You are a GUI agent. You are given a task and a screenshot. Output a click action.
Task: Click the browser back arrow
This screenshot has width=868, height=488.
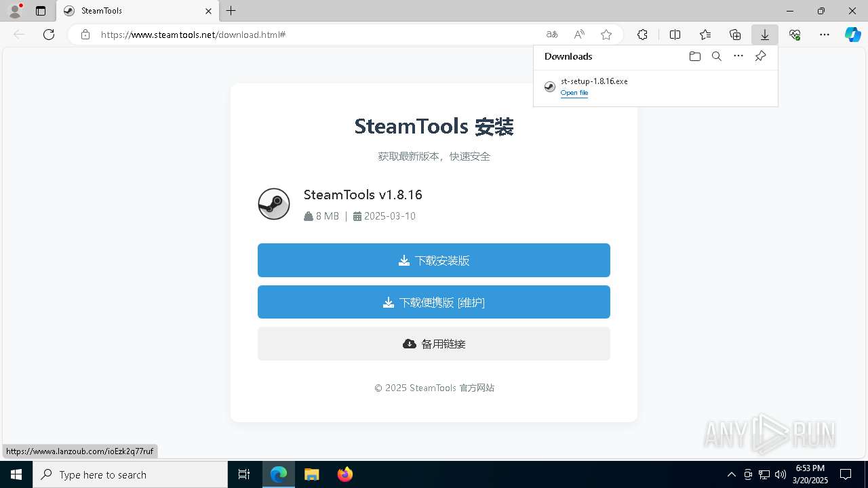click(19, 35)
